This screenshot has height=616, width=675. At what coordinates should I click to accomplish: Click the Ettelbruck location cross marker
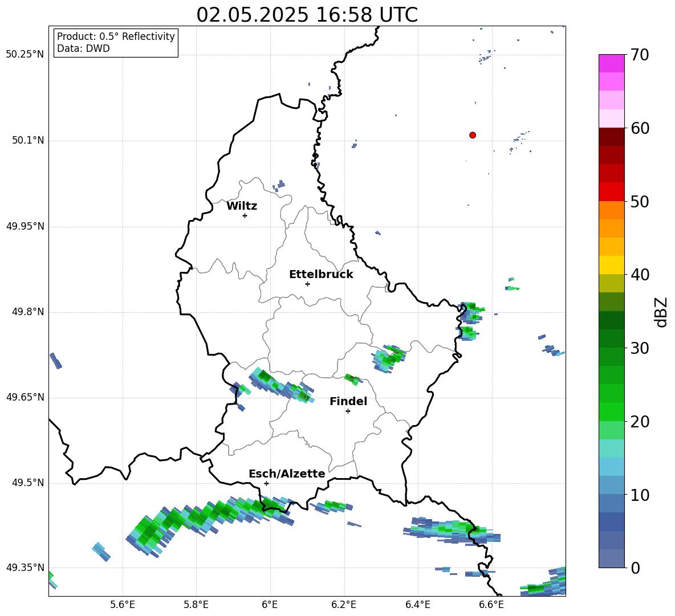click(307, 284)
